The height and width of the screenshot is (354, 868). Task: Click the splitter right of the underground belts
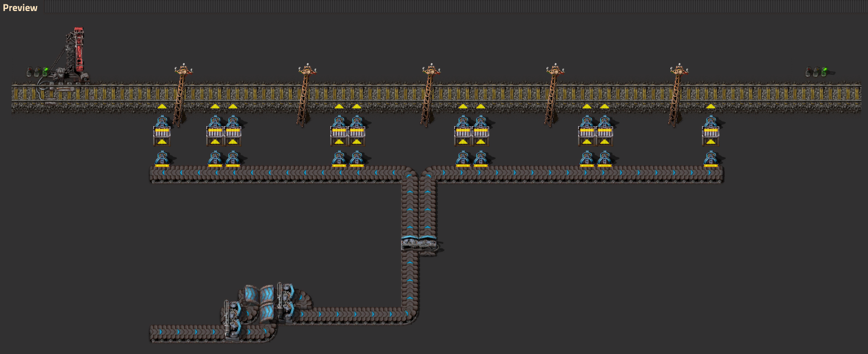pyautogui.click(x=286, y=302)
